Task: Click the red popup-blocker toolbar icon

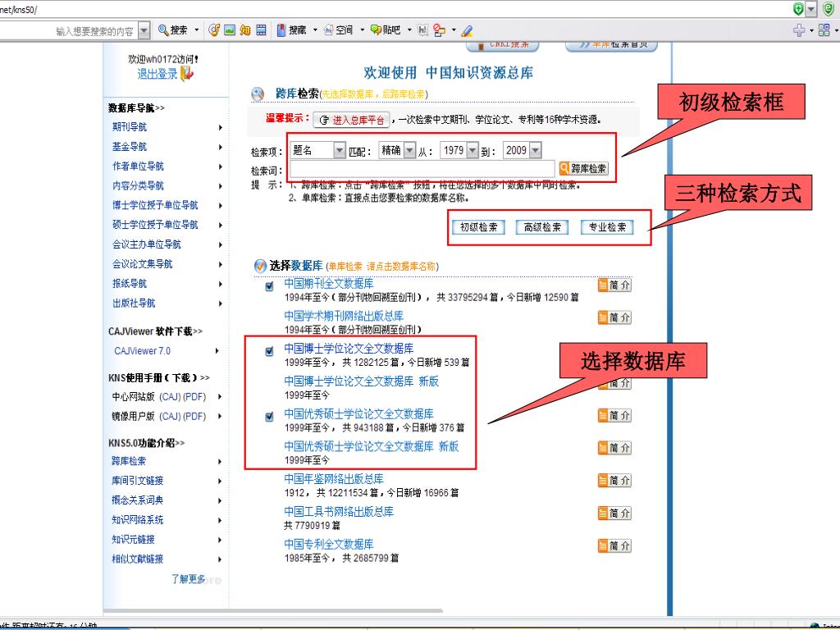Action: (x=440, y=30)
